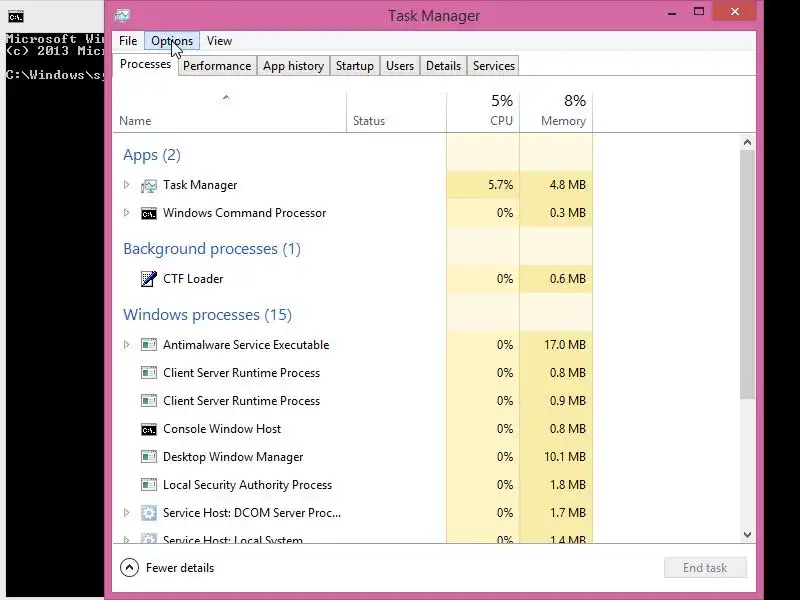This screenshot has height=600, width=800.
Task: Expand the Antimalware Service Executable entry
Action: 127,345
